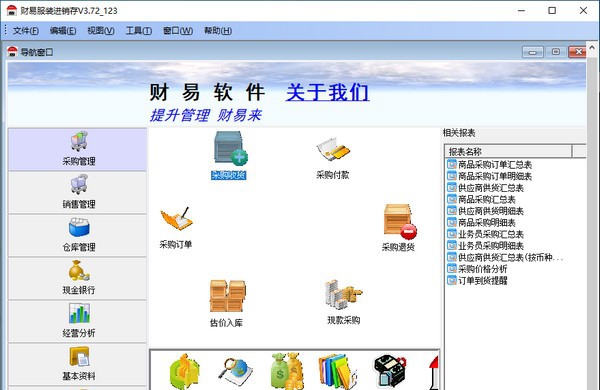Open report 商品采购订单汇总表

[x=489, y=165]
